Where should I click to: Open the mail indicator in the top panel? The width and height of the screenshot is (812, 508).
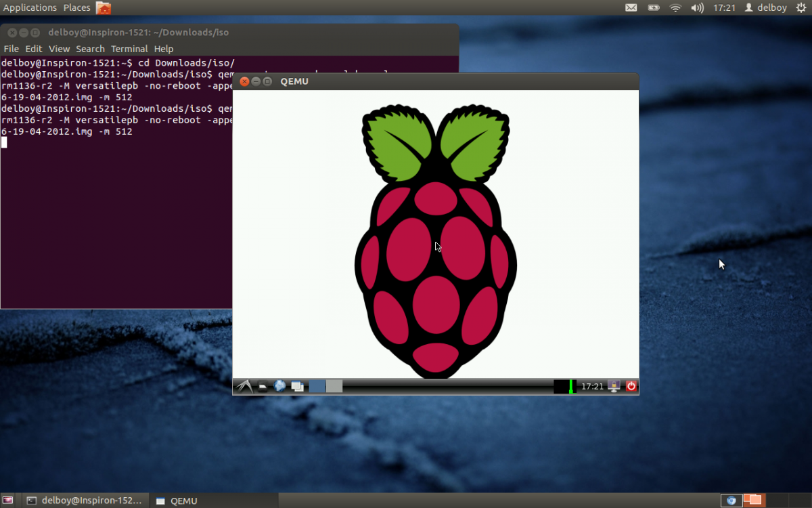coord(631,8)
